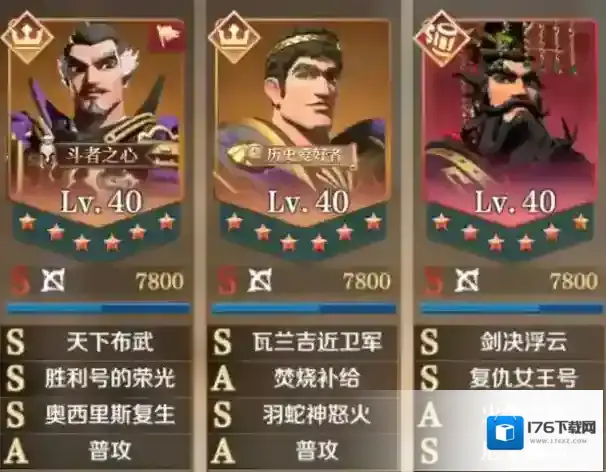
Task: Open the 剑决浮云 skill entry
Action: [x=509, y=342]
